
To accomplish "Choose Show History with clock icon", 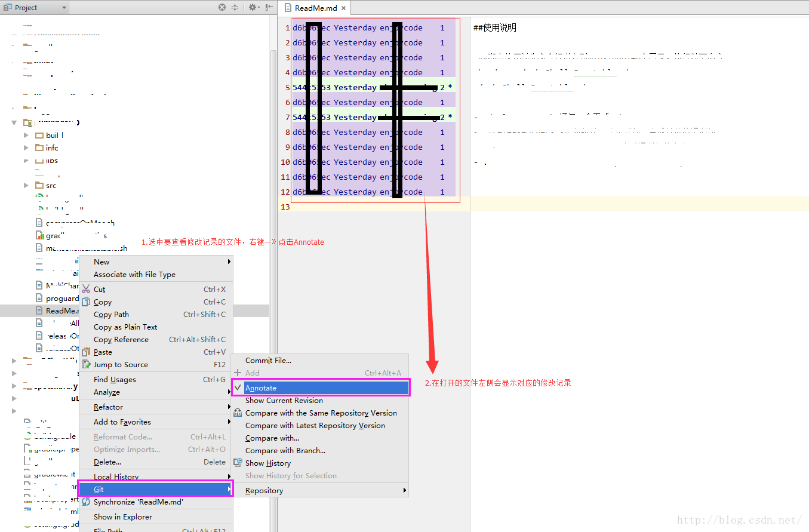I will (268, 463).
